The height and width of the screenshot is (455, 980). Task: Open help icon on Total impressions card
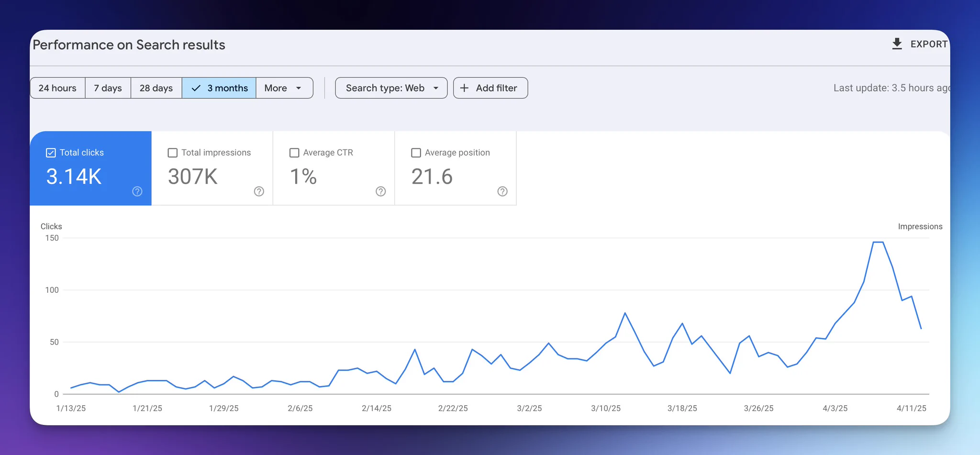point(259,191)
